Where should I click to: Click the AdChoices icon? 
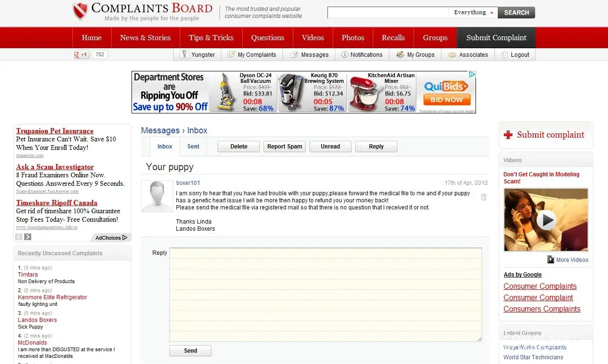[x=124, y=238]
